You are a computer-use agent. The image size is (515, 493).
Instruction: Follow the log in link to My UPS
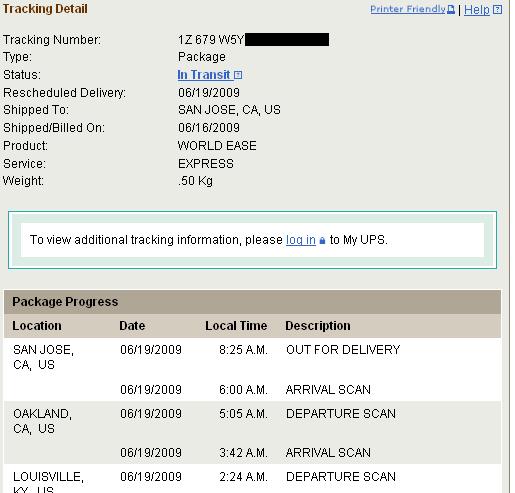click(301, 240)
